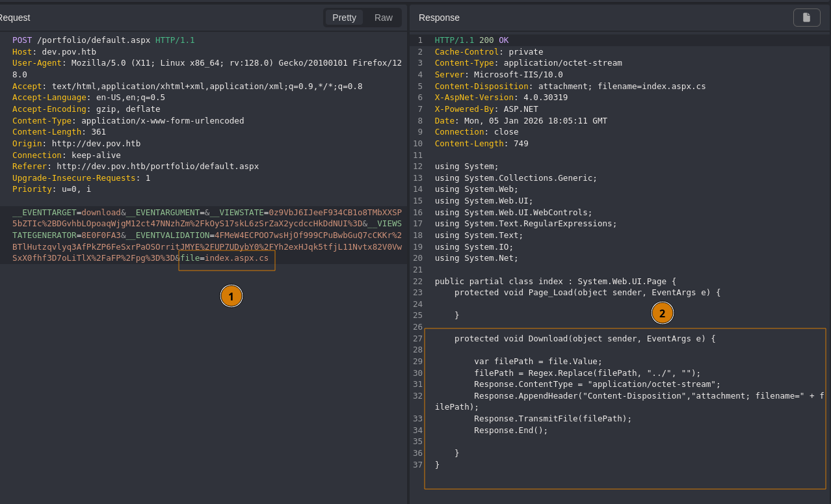The height and width of the screenshot is (504, 831).
Task: Click the file=index.aspx.cs parameter value
Action: coord(236,258)
